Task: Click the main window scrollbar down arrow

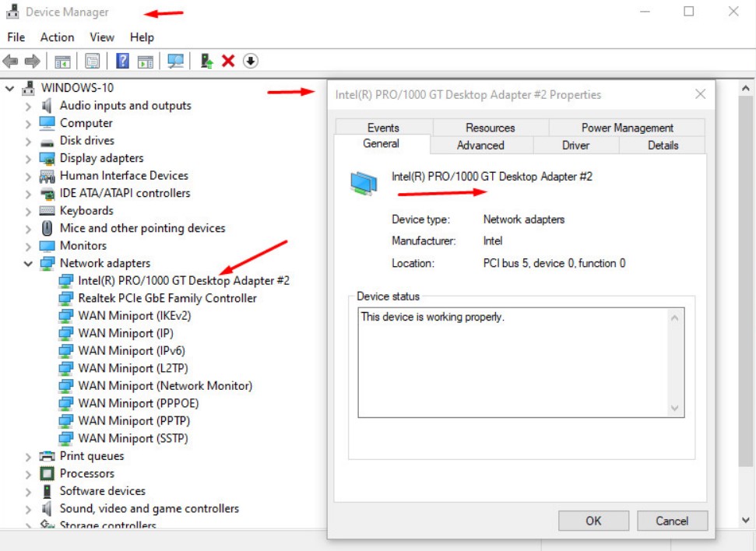Action: pos(746,520)
